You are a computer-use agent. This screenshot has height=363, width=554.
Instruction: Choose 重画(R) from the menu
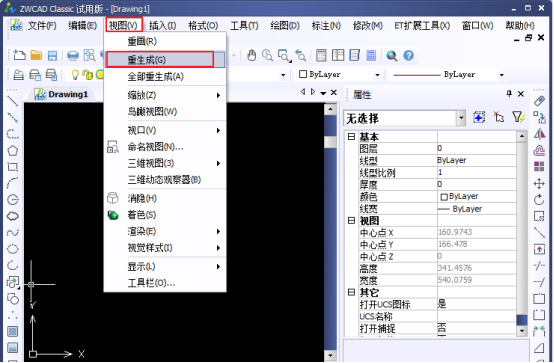click(x=165, y=41)
